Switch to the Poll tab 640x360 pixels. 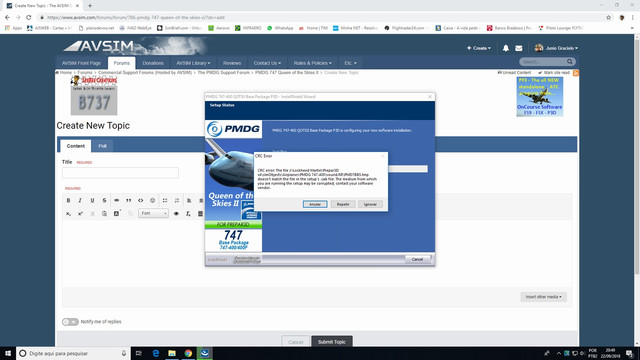[x=102, y=146]
